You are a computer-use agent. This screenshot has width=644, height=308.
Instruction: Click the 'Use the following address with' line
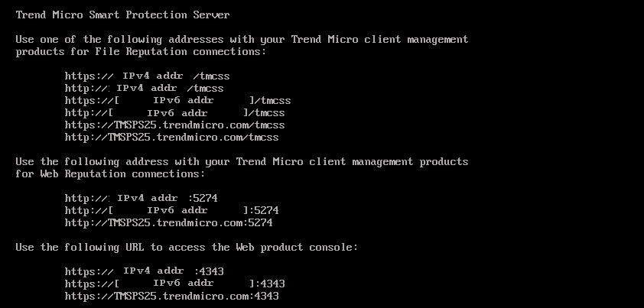click(242, 162)
